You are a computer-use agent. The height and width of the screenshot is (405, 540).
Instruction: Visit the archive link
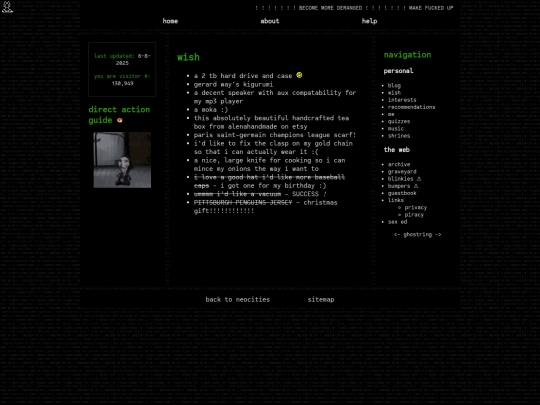(399, 165)
